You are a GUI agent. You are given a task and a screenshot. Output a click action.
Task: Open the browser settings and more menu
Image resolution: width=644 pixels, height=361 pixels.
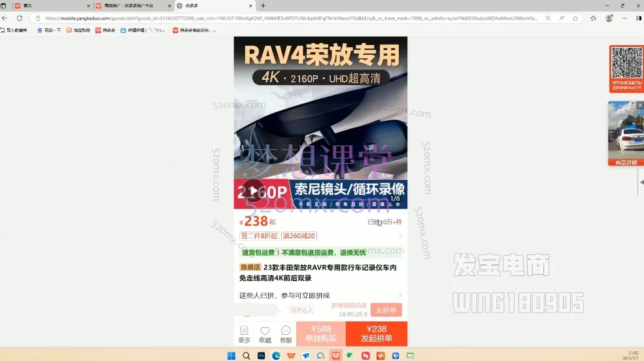(x=624, y=18)
